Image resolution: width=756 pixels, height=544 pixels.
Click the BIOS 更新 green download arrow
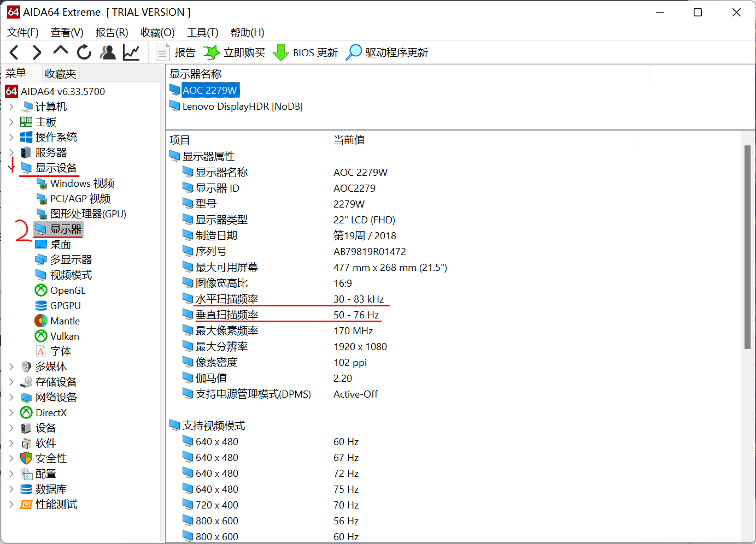280,52
